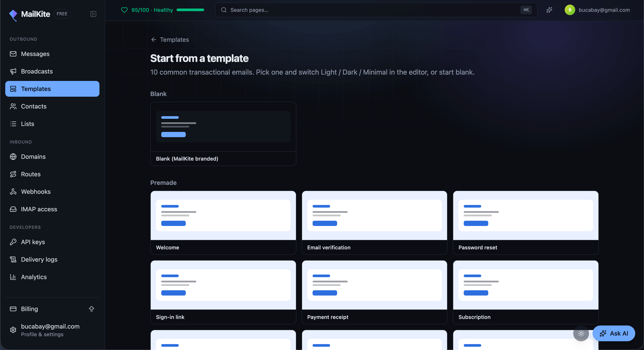Click the Templates layout icon
Screen dimensions: 644x350
coord(13,89)
